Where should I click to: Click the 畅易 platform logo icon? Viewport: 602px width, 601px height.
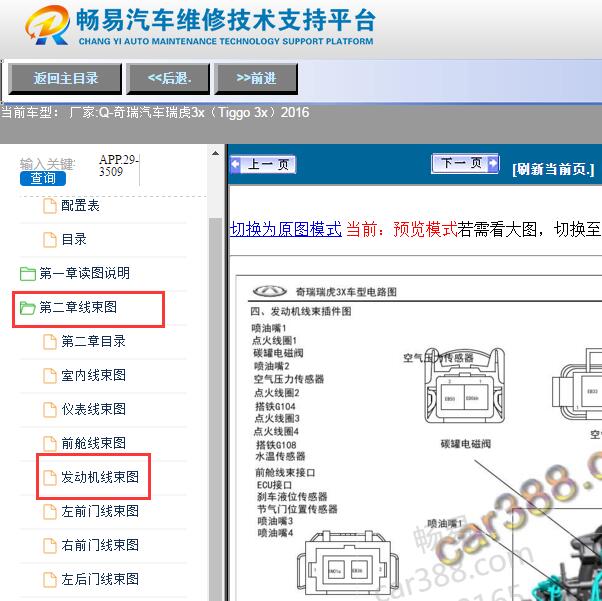coord(48,25)
